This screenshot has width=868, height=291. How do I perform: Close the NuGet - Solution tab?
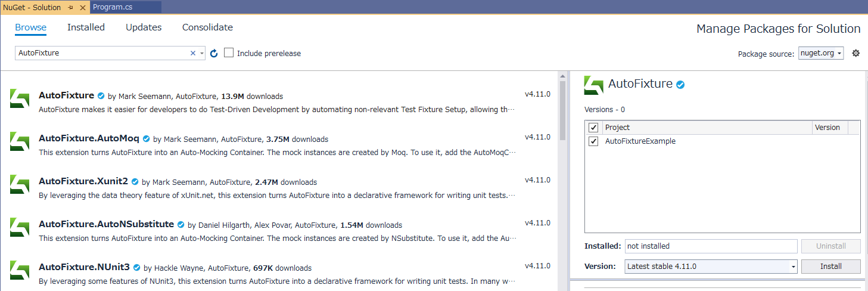[x=82, y=7]
